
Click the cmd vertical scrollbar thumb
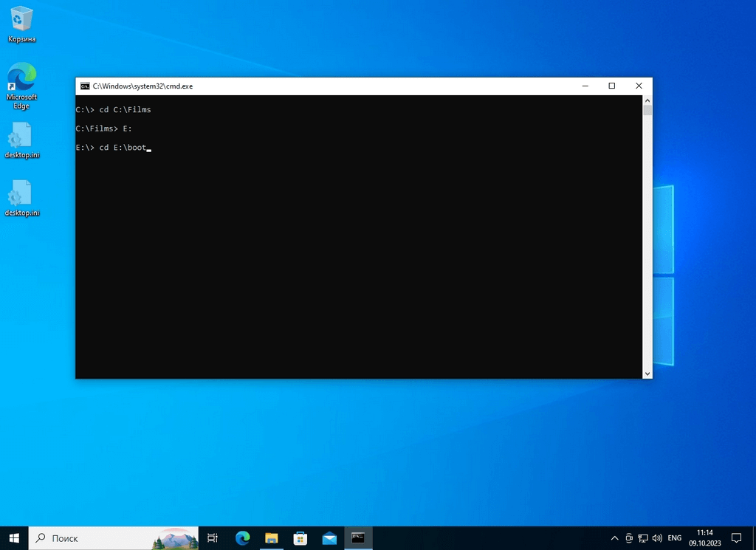[x=647, y=111]
